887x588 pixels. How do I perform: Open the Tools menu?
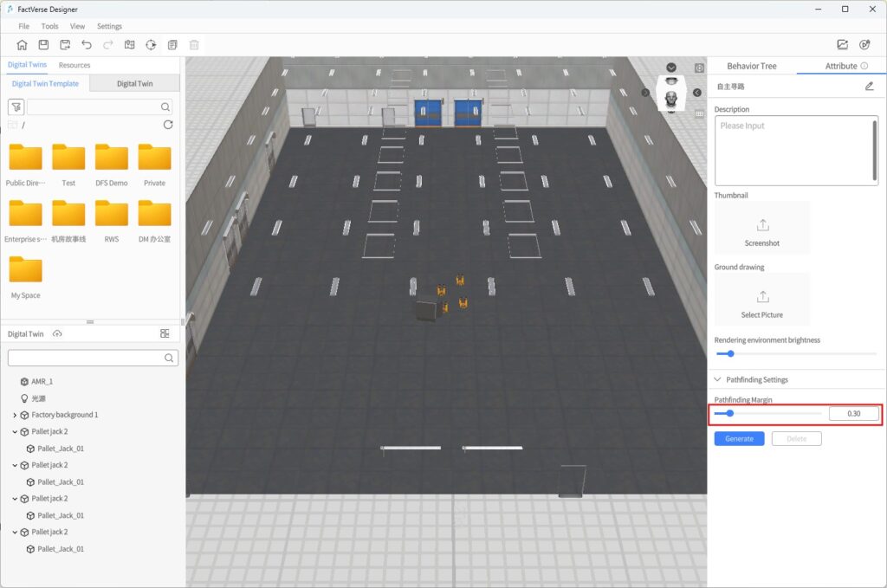tap(49, 27)
